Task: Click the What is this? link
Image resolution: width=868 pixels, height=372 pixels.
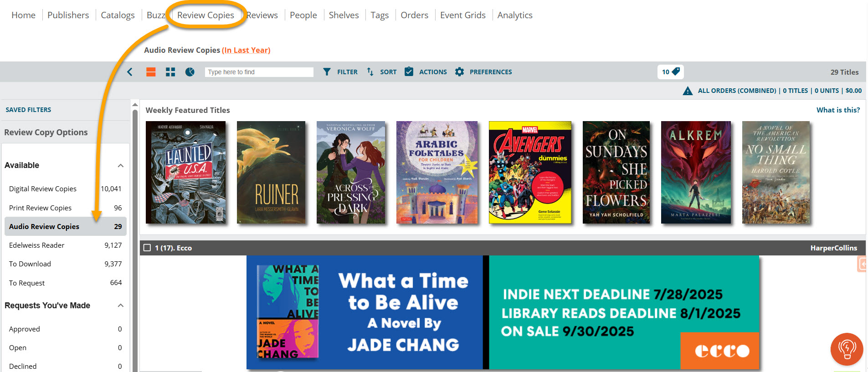Action: tap(837, 110)
